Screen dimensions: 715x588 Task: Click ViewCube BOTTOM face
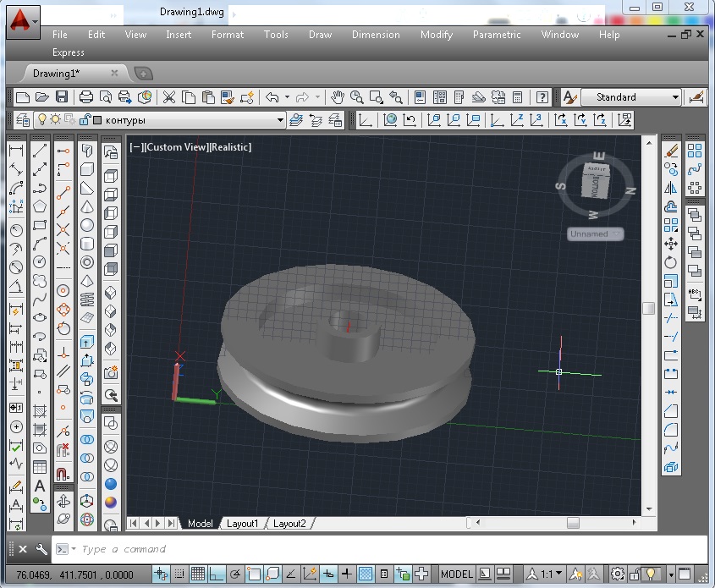[596, 186]
